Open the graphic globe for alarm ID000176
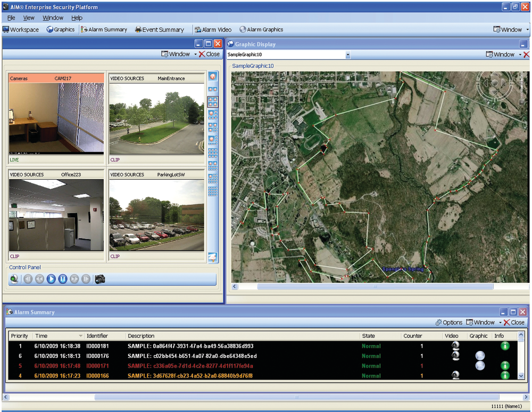The width and height of the screenshot is (532, 412). coord(480,356)
